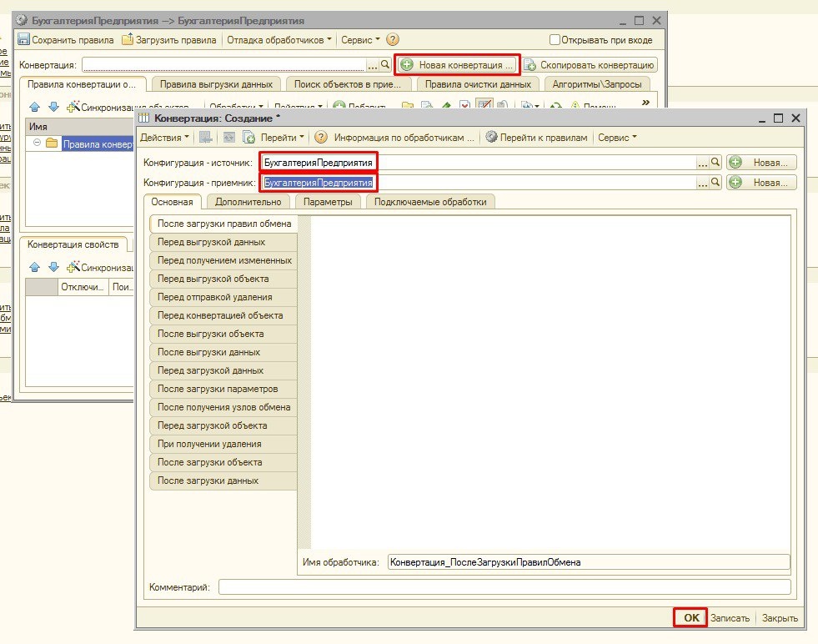Open selection ellipsis for Конфигурация - приемник
The height and width of the screenshot is (644, 818).
click(x=703, y=183)
